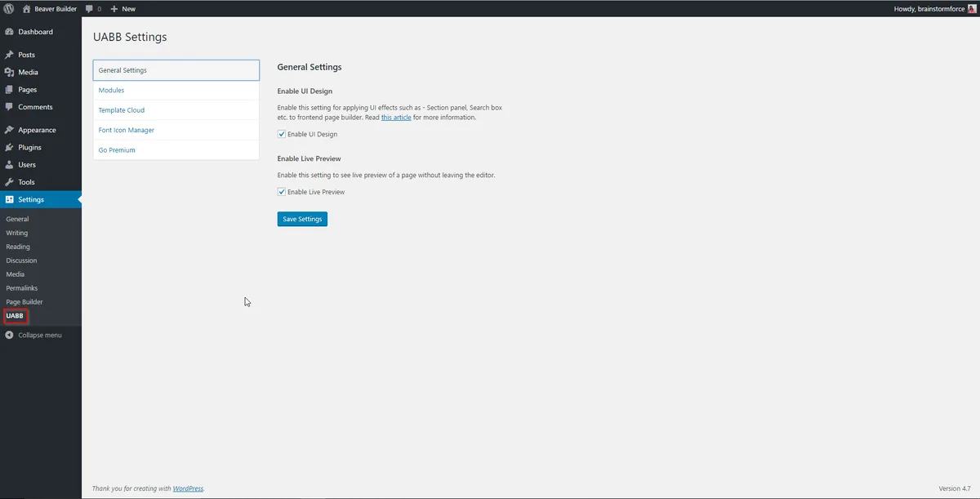Click the Tools wrench icon

click(9, 182)
